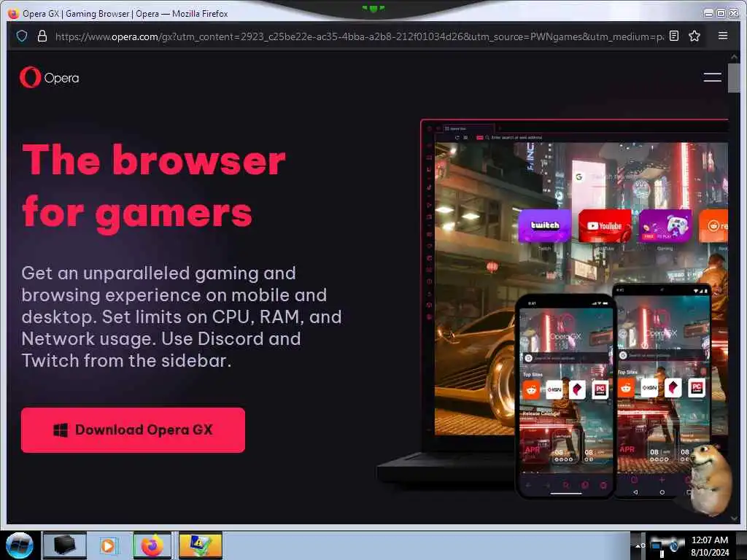Screen dimensions: 747x560
Task: Click the Download Opera GX button
Action: click(133, 429)
